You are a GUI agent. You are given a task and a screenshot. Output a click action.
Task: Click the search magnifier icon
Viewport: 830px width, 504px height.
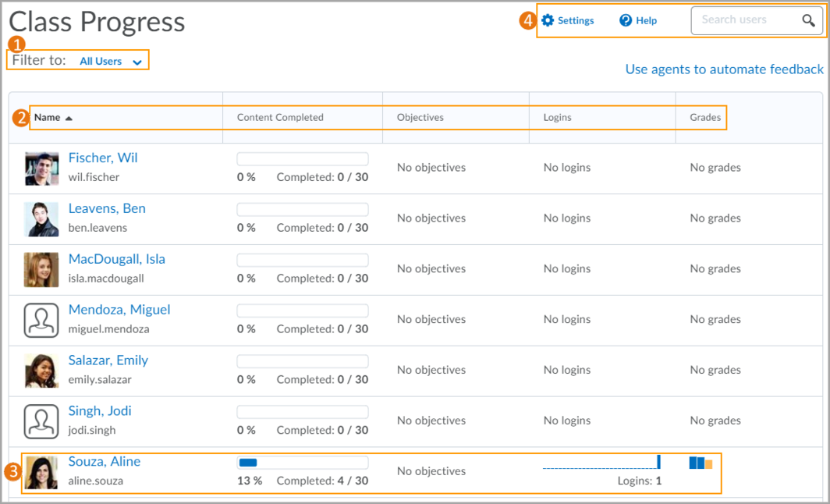click(x=808, y=20)
